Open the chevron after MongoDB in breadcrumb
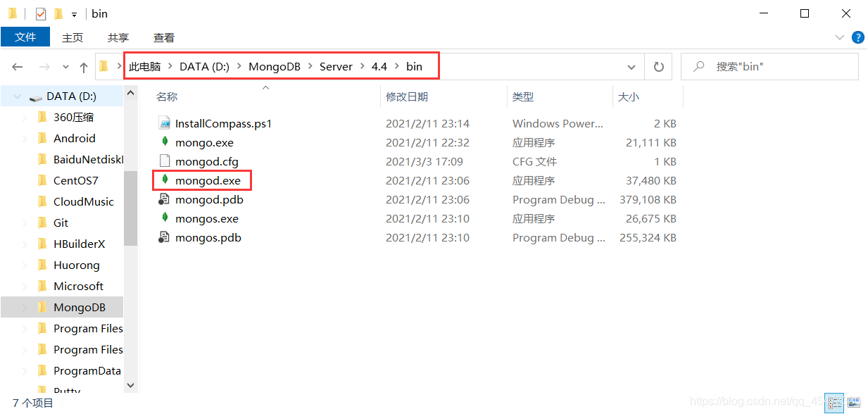868x414 pixels. pos(310,67)
